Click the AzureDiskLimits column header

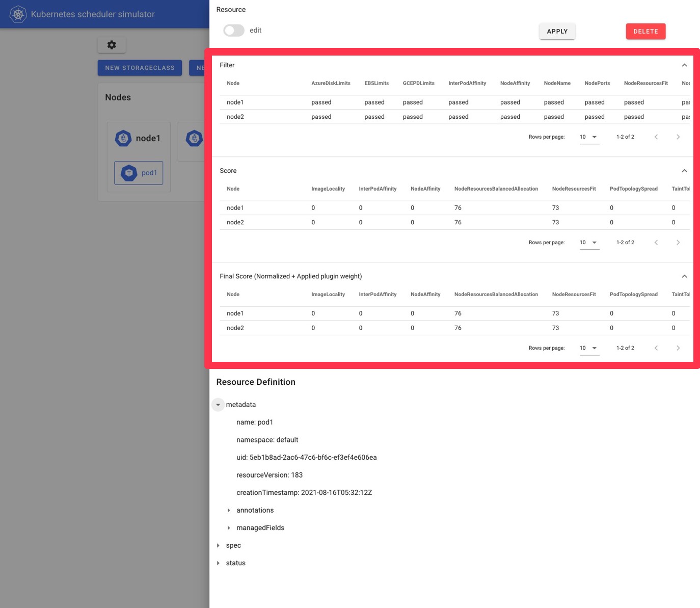tap(331, 83)
